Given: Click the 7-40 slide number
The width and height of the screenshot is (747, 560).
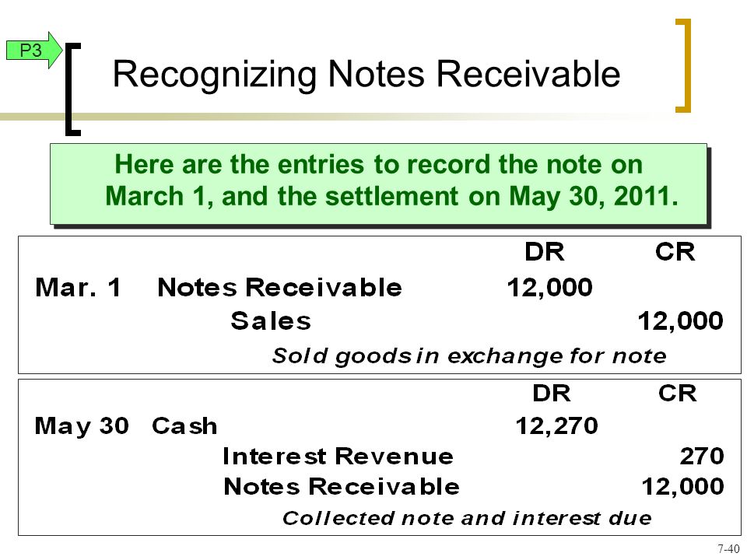Looking at the screenshot, I should tap(729, 548).
